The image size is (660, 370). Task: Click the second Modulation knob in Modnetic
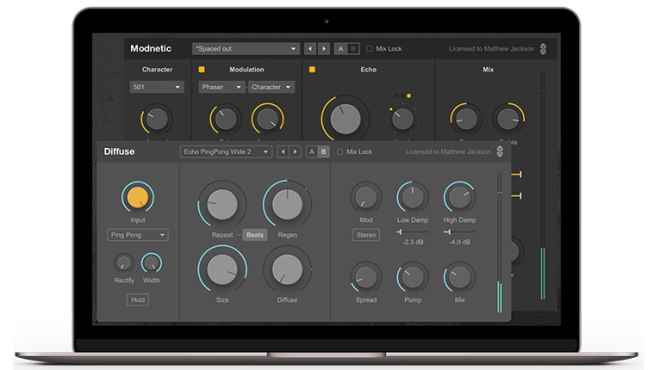click(268, 119)
